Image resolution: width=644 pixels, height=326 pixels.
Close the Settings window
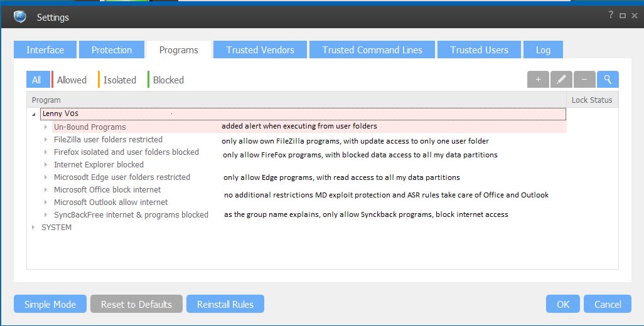tap(635, 16)
